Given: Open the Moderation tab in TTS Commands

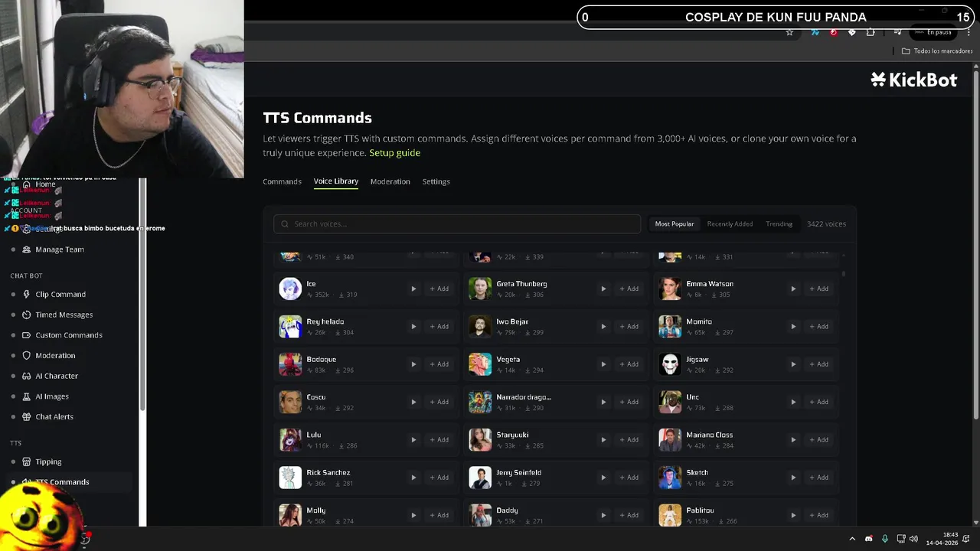Looking at the screenshot, I should pos(390,181).
